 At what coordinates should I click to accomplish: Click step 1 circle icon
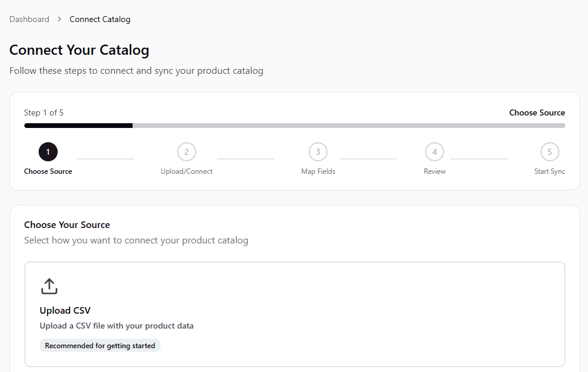48,152
